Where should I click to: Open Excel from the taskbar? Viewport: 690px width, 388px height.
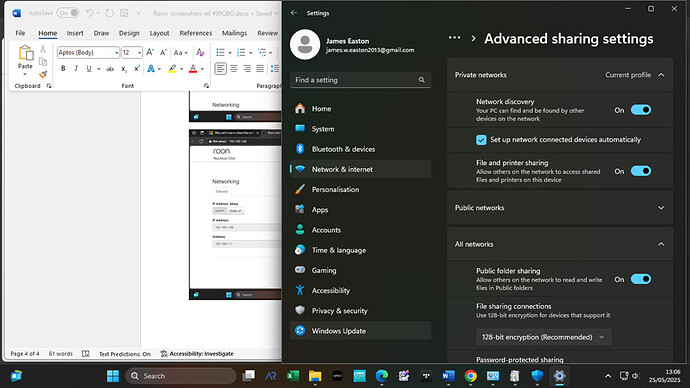pos(293,376)
